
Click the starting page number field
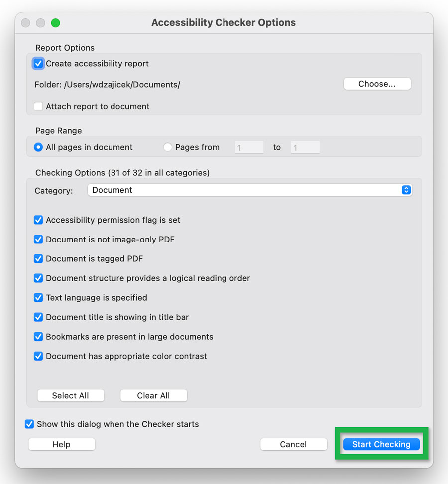coord(249,147)
